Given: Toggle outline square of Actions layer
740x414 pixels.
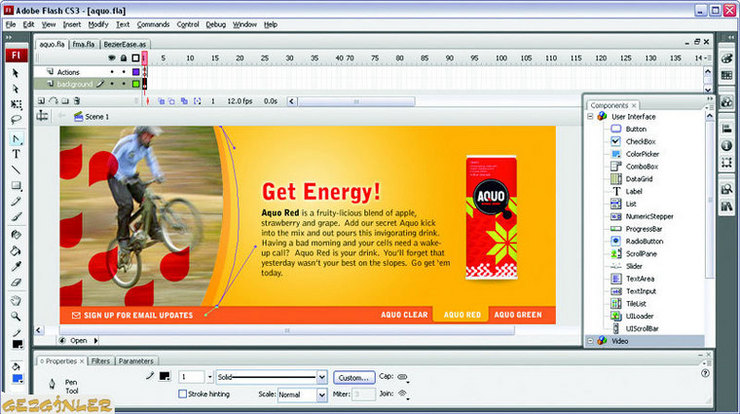Looking at the screenshot, I should 136,72.
